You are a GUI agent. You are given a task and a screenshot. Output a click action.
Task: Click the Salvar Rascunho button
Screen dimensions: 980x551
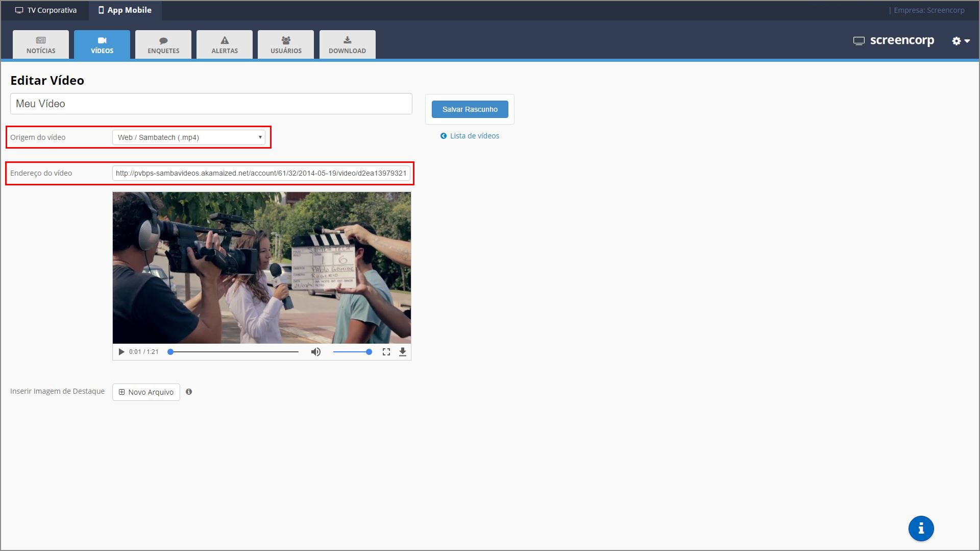470,109
